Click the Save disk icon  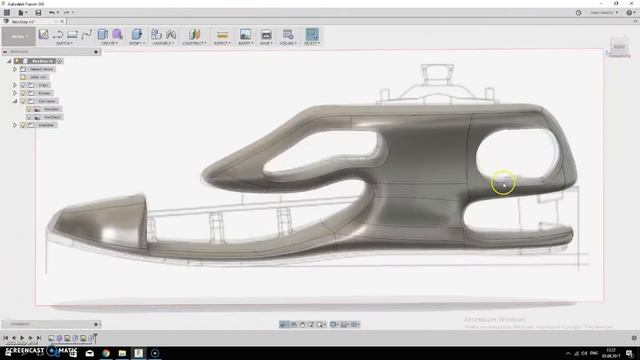click(x=38, y=13)
